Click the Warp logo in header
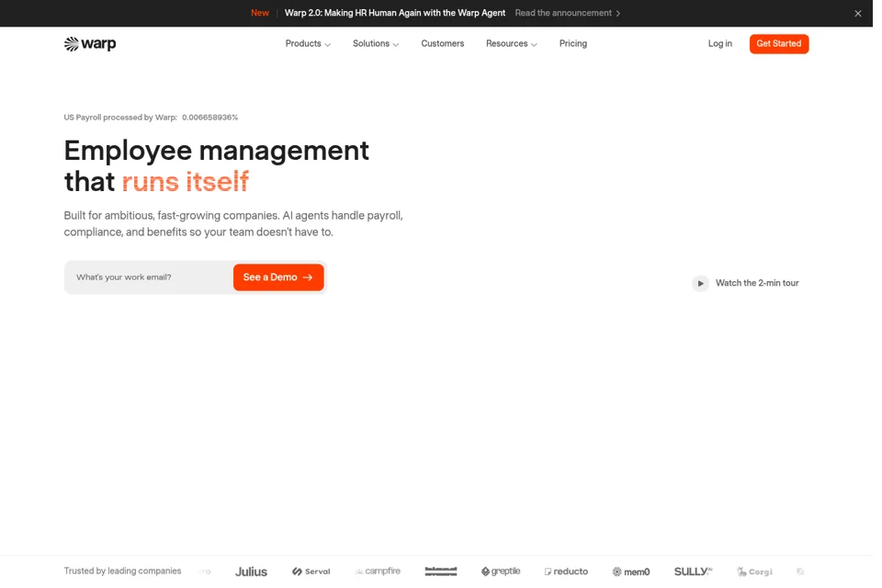Screen dimensions: 882x588 point(90,44)
